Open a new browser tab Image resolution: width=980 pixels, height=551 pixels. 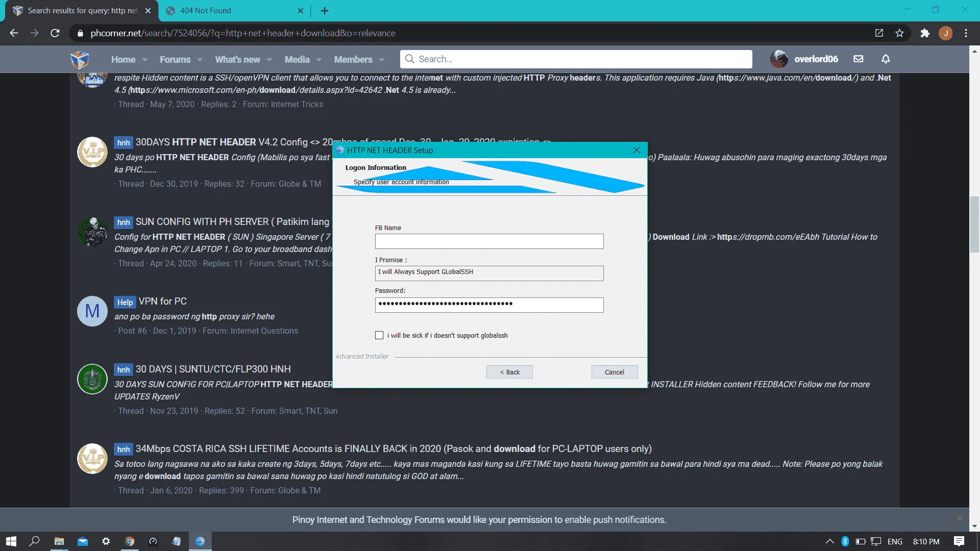click(325, 11)
